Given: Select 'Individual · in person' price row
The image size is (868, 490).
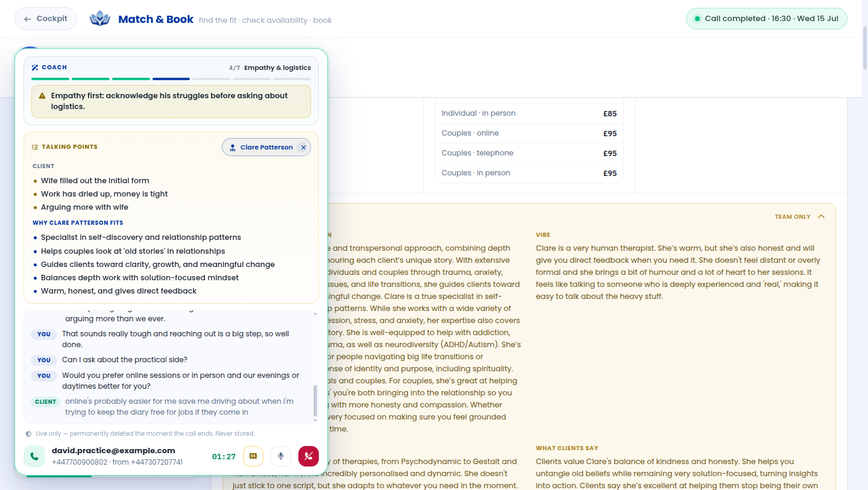Looking at the screenshot, I should pos(529,113).
